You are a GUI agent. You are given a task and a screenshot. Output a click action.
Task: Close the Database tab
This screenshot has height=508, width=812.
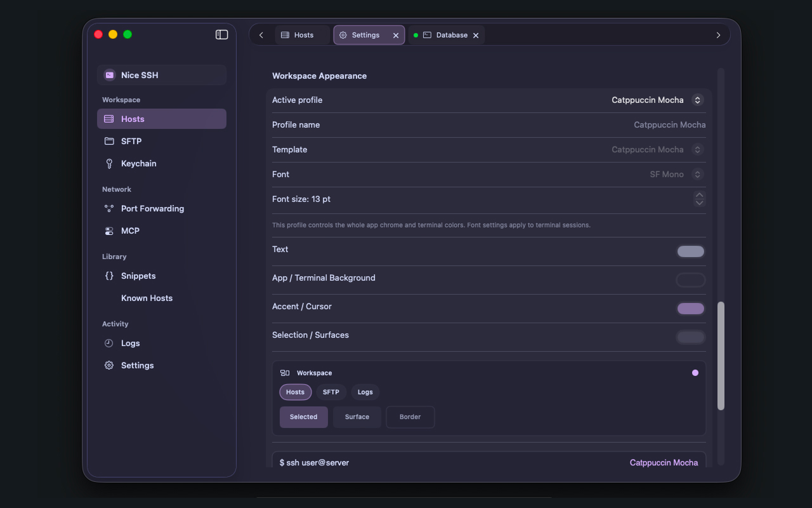point(476,36)
